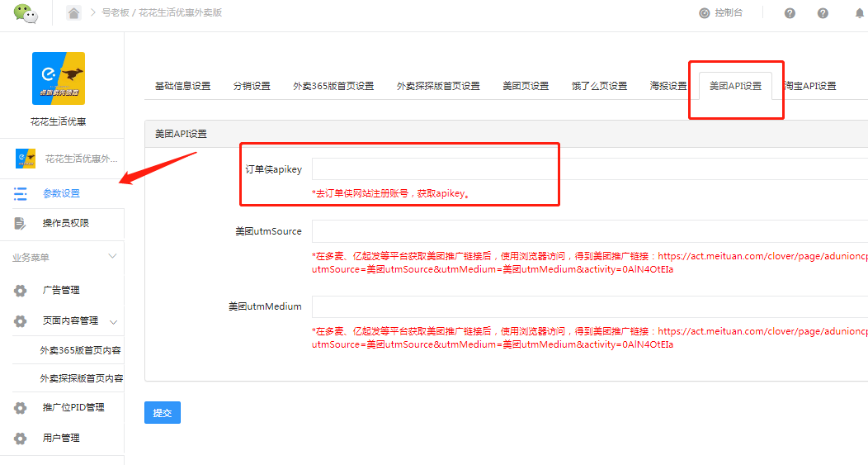Click gear icon beside 广告管理
The width and height of the screenshot is (868, 465).
(21, 291)
